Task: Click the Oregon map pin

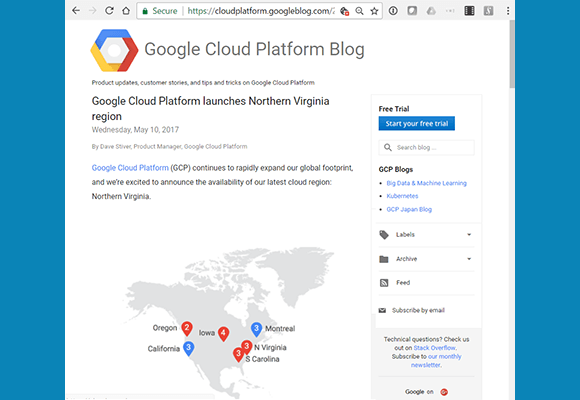Action: coord(187,329)
